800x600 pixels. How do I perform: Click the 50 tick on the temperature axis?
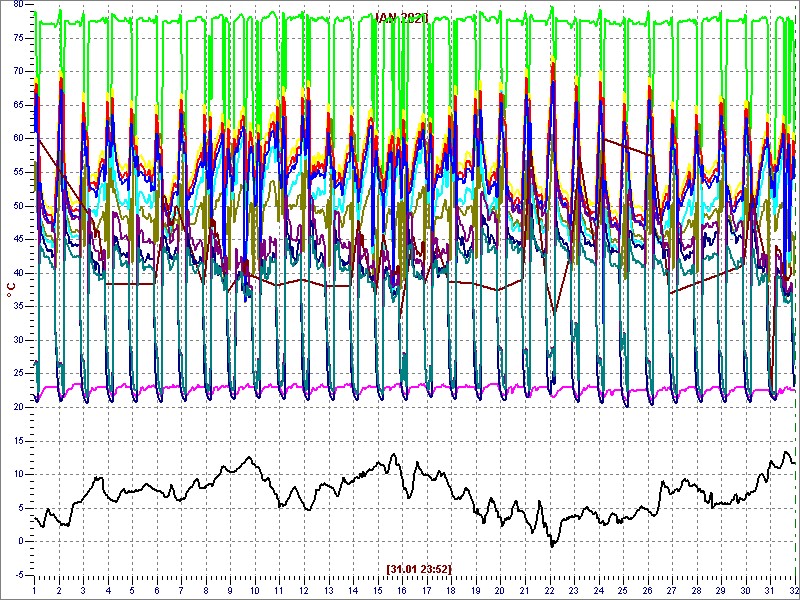(x=17, y=205)
